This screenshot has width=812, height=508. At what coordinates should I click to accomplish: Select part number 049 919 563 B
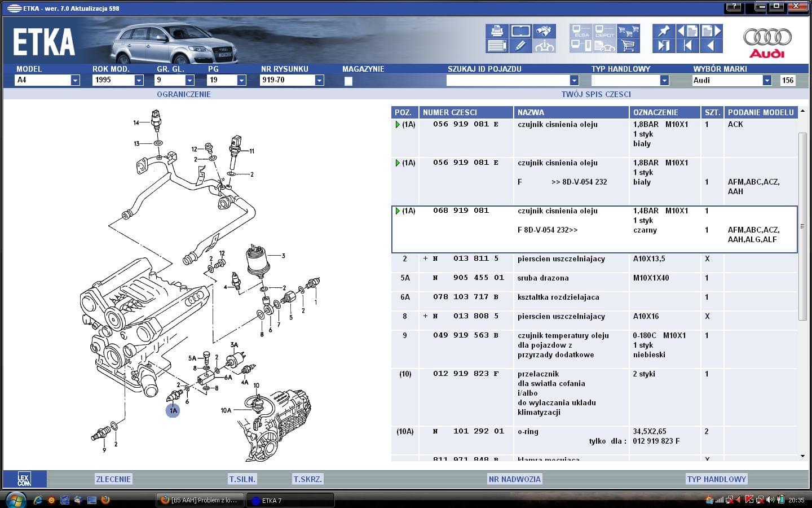point(465,335)
